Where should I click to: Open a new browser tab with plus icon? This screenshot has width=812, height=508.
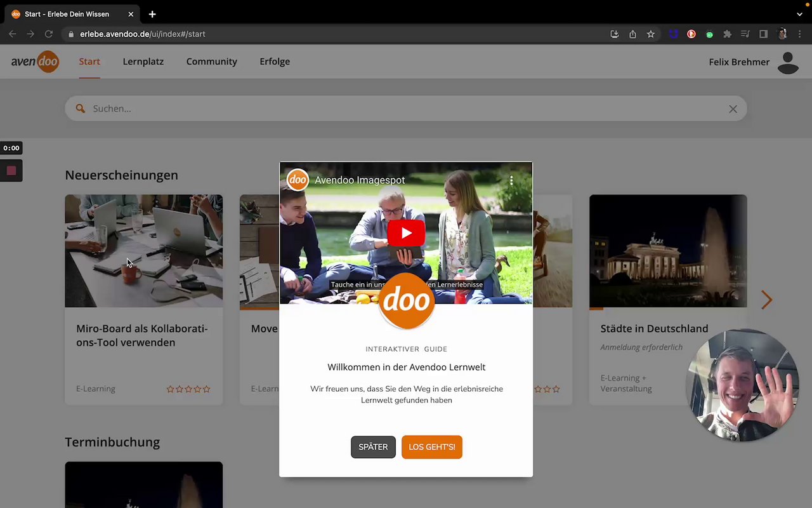(x=152, y=14)
